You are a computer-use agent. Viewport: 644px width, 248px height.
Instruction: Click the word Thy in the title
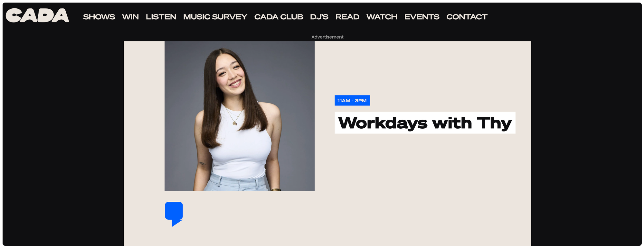coord(494,123)
